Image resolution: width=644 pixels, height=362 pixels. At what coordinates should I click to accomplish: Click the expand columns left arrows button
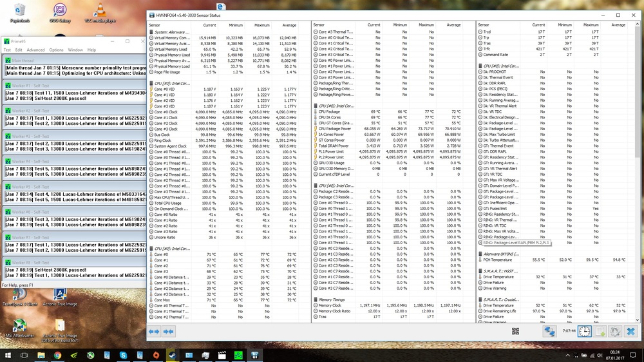coord(155,332)
